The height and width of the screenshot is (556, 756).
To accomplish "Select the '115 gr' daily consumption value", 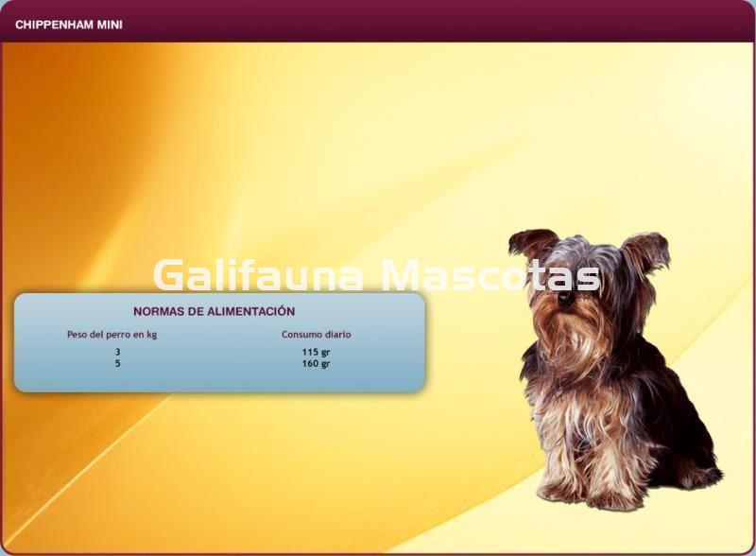I will click(x=317, y=353).
